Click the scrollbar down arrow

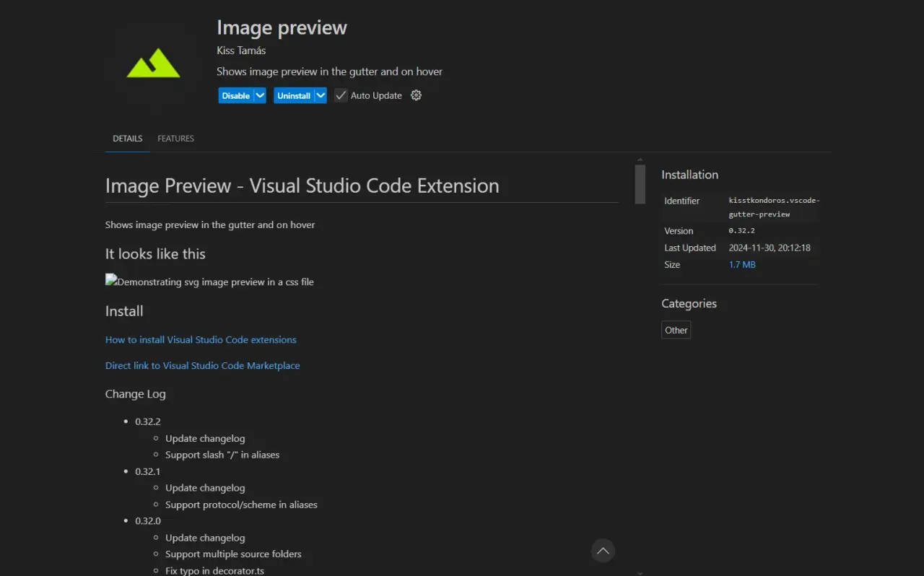point(640,572)
